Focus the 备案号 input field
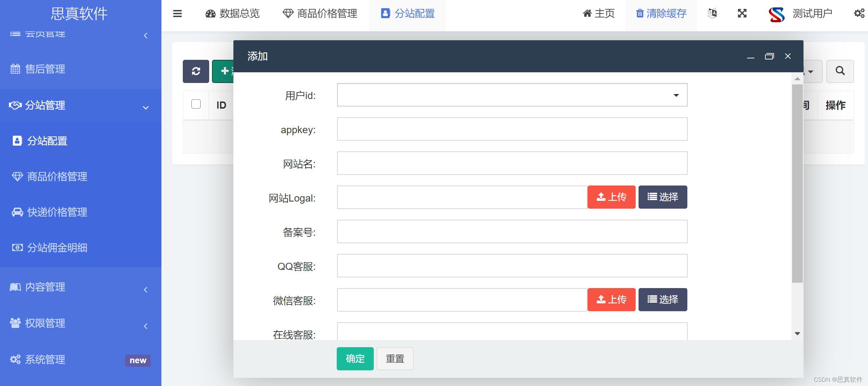868x386 pixels. [512, 231]
